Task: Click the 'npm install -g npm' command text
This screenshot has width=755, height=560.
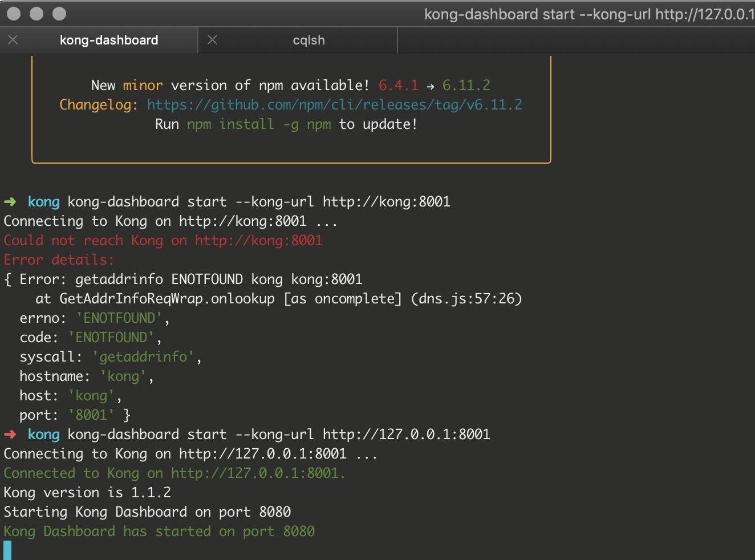Action: 259,124
